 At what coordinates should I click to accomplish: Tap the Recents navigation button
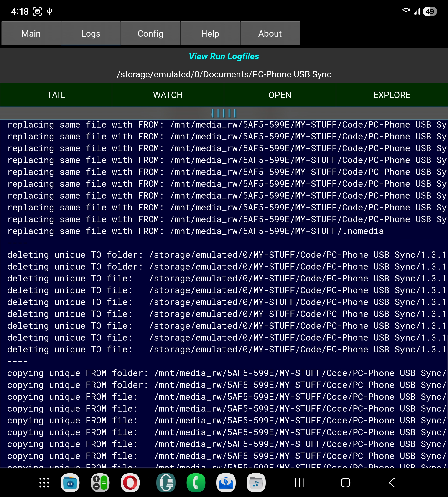pos(299,483)
